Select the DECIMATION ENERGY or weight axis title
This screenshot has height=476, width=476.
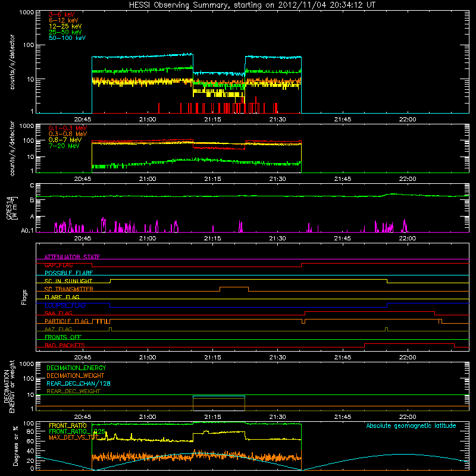(x=9, y=386)
